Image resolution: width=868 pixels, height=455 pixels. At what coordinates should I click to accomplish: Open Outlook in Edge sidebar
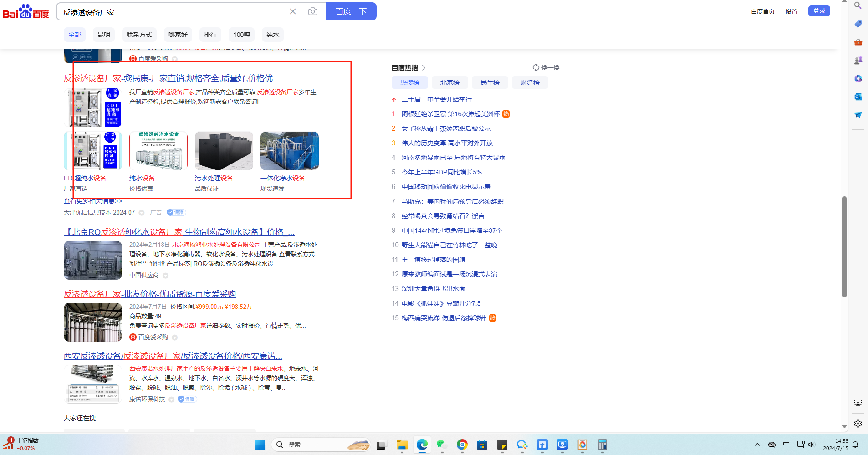858,97
